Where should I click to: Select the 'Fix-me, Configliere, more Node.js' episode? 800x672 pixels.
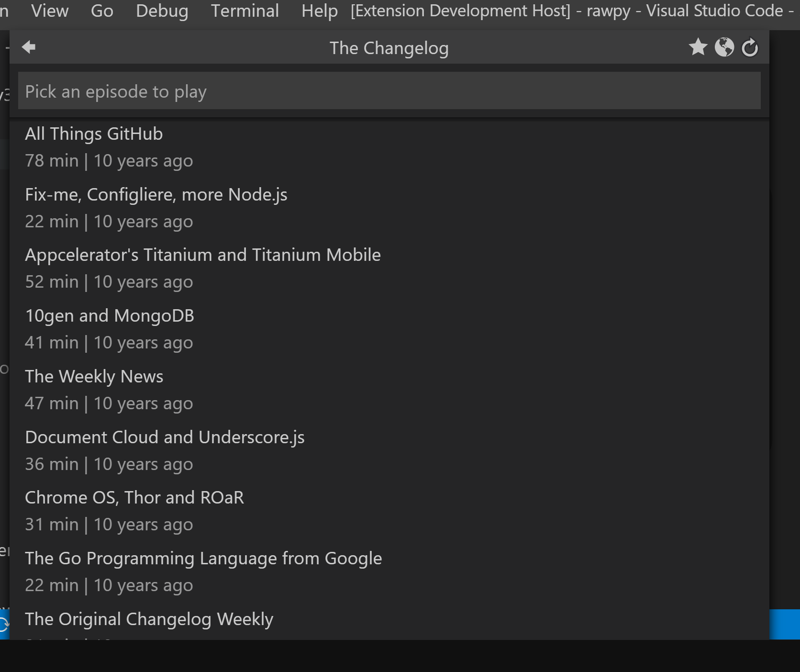(x=191, y=207)
